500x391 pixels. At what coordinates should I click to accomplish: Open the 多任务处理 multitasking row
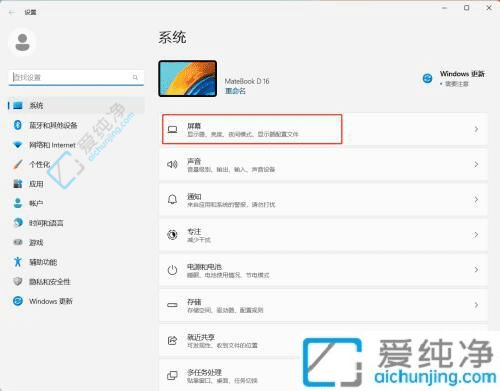[x=323, y=375]
